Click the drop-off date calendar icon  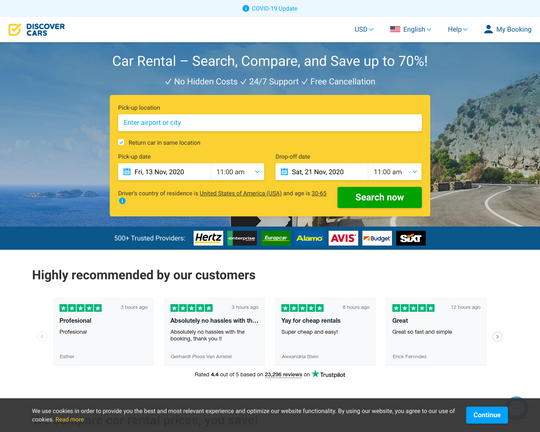click(x=284, y=172)
